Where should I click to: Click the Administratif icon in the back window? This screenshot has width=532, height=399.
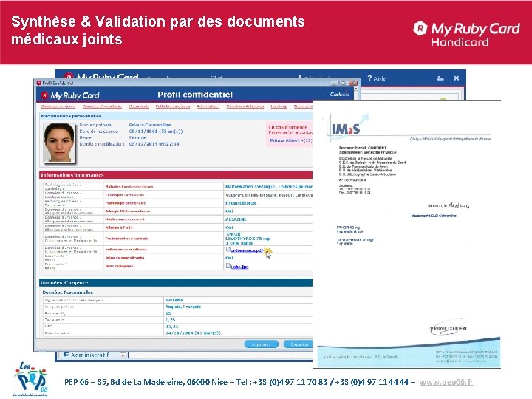point(66,355)
